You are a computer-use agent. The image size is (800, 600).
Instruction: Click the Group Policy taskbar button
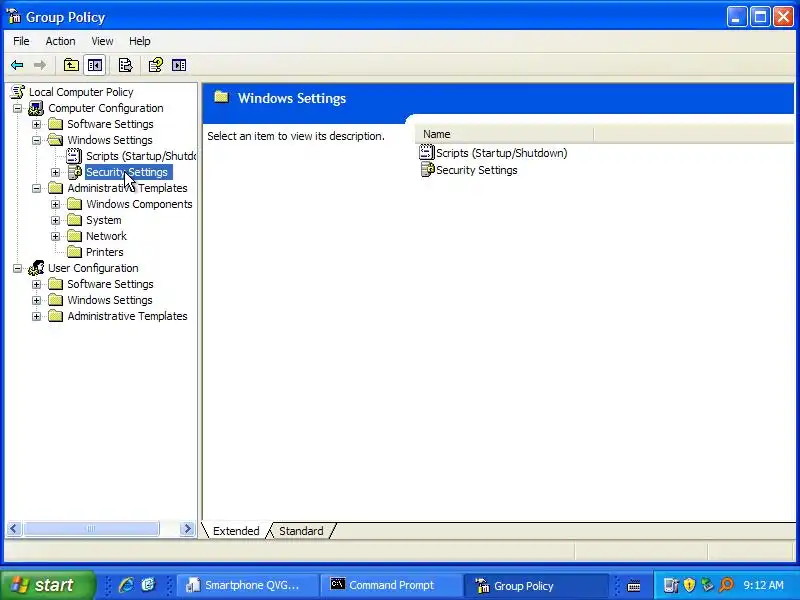coord(536,585)
